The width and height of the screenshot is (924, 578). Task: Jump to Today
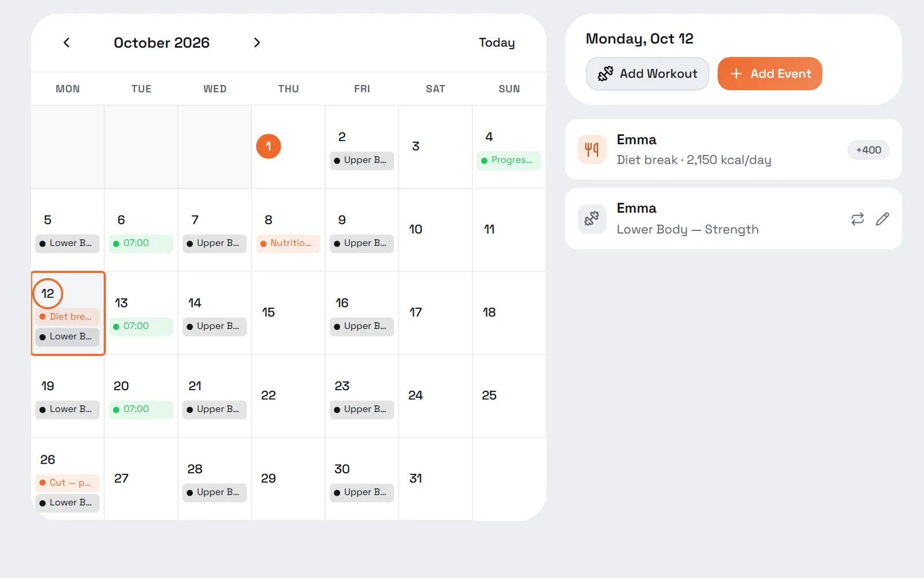(497, 43)
